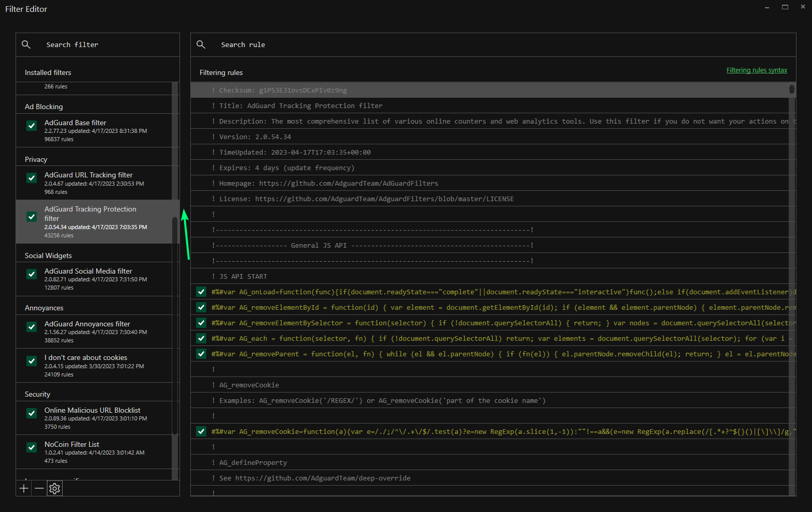Viewport: 812px width, 512px height.
Task: Toggle AdGuard Social Media filter checkbox
Action: (x=32, y=274)
